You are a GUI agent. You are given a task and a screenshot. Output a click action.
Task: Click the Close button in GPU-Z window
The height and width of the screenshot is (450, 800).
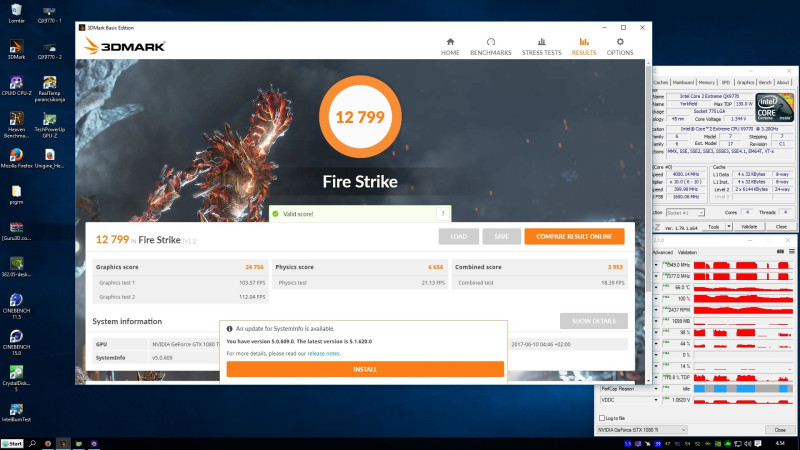pyautogui.click(x=780, y=430)
